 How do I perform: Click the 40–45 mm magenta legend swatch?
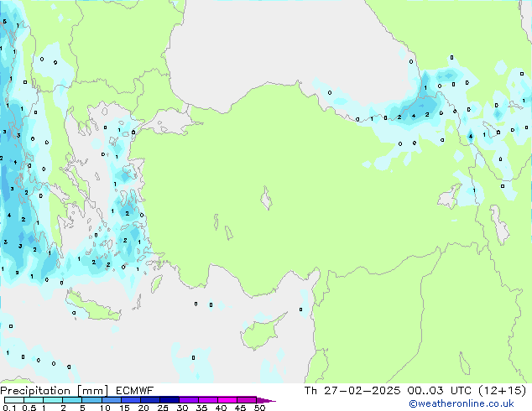coord(227,400)
